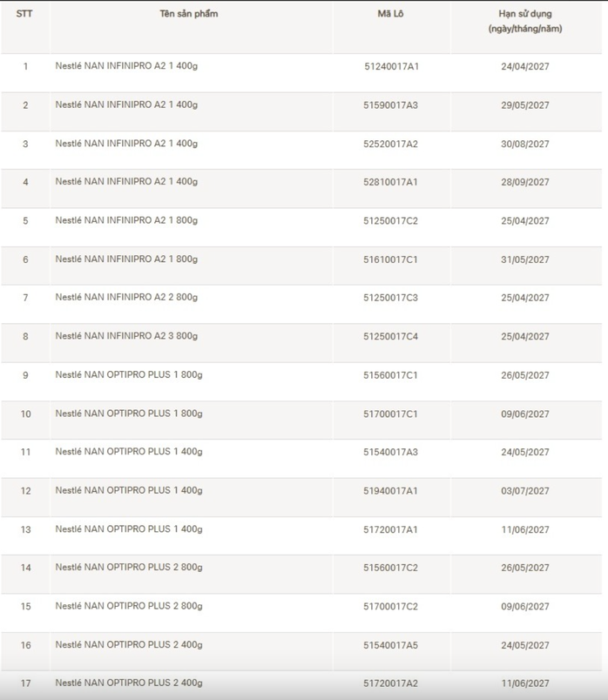This screenshot has height=700, width=608.
Task: Select Nestlé NAN INFINIPRO A2 2 800g
Action: [x=126, y=298]
